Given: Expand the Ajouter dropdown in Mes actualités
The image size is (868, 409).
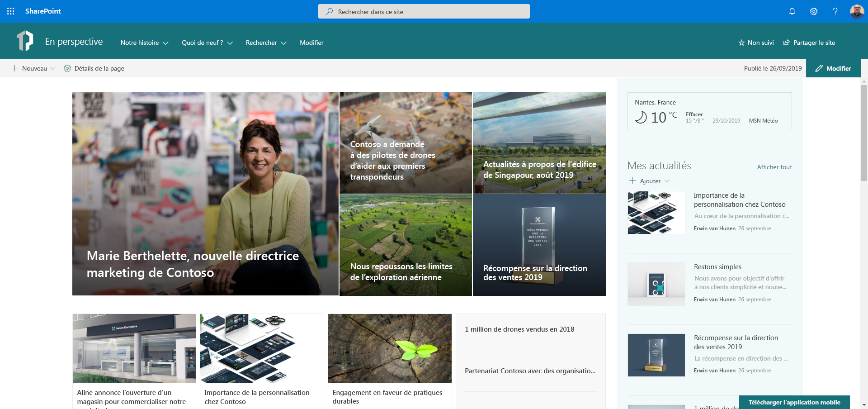Looking at the screenshot, I should pos(668,181).
